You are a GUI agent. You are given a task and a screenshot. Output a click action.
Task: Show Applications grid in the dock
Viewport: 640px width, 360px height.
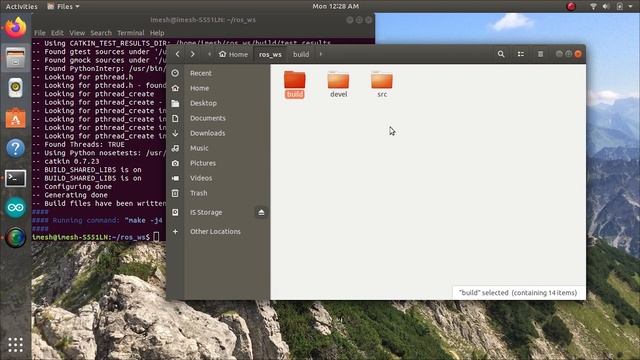[16, 345]
